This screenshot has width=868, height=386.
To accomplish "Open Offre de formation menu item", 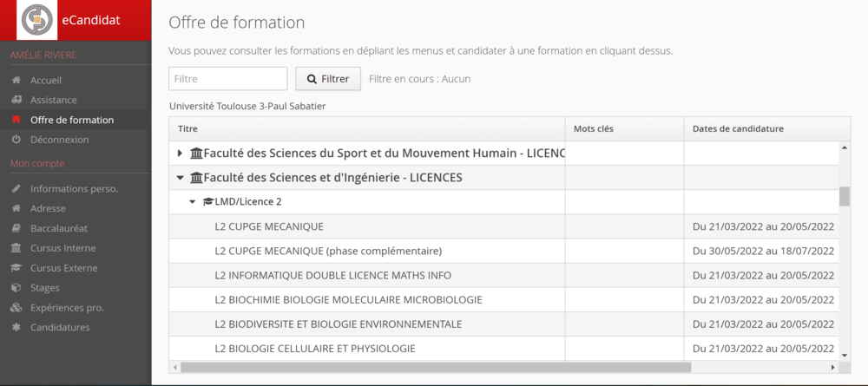I will pos(71,120).
